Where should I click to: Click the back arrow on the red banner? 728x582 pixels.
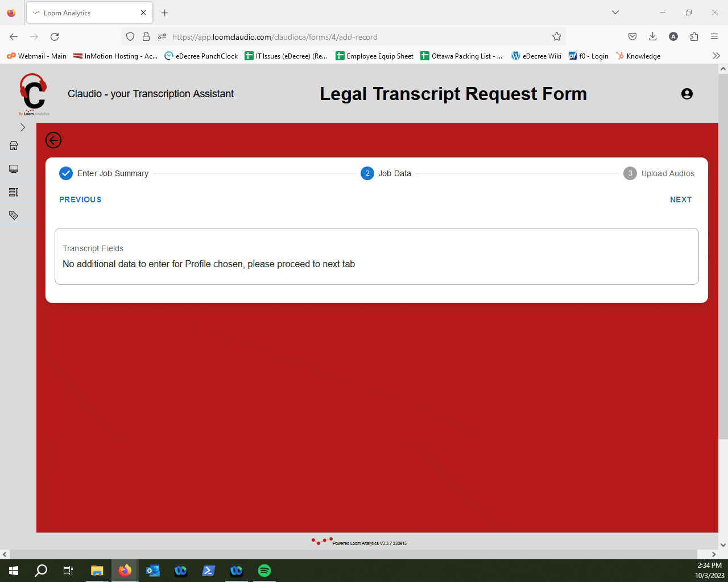pyautogui.click(x=53, y=140)
